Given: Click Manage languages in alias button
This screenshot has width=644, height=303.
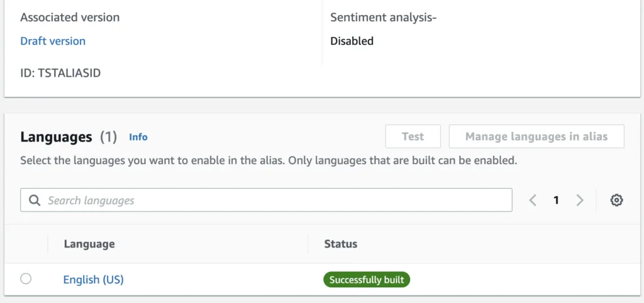Looking at the screenshot, I should click(x=536, y=136).
